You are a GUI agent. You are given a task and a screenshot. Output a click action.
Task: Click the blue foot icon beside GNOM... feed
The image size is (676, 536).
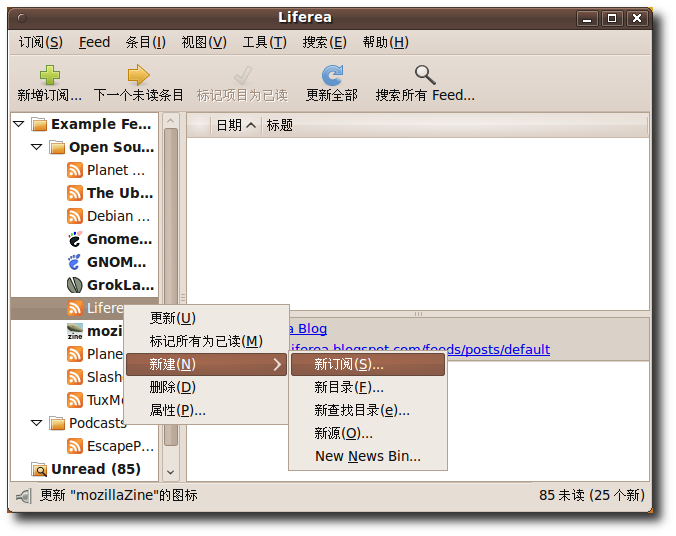pyautogui.click(x=75, y=262)
